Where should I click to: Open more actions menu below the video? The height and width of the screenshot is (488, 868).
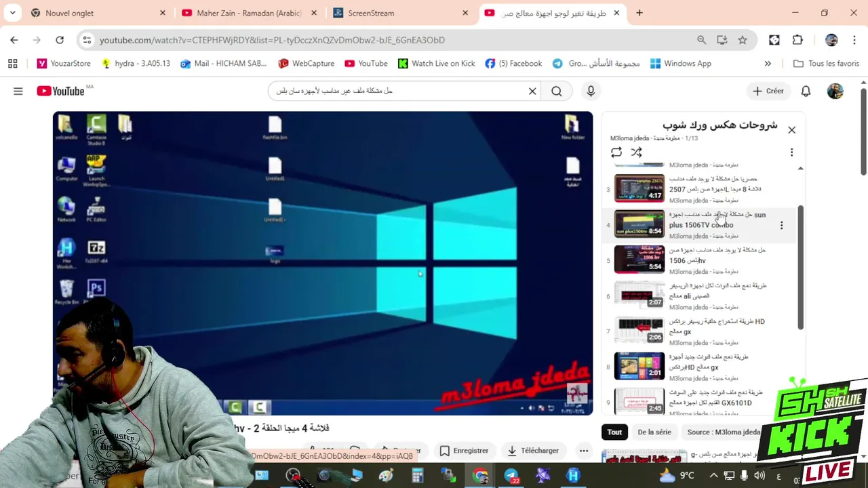[583, 451]
